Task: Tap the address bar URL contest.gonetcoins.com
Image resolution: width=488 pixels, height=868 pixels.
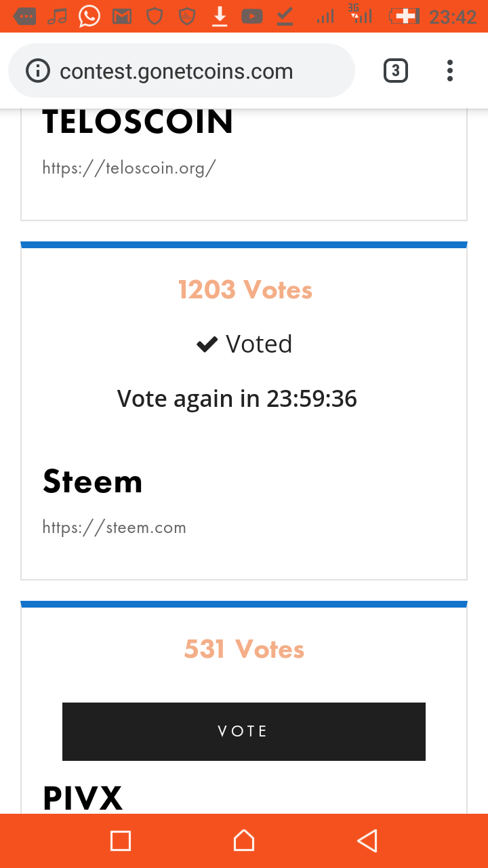Action: tap(176, 71)
